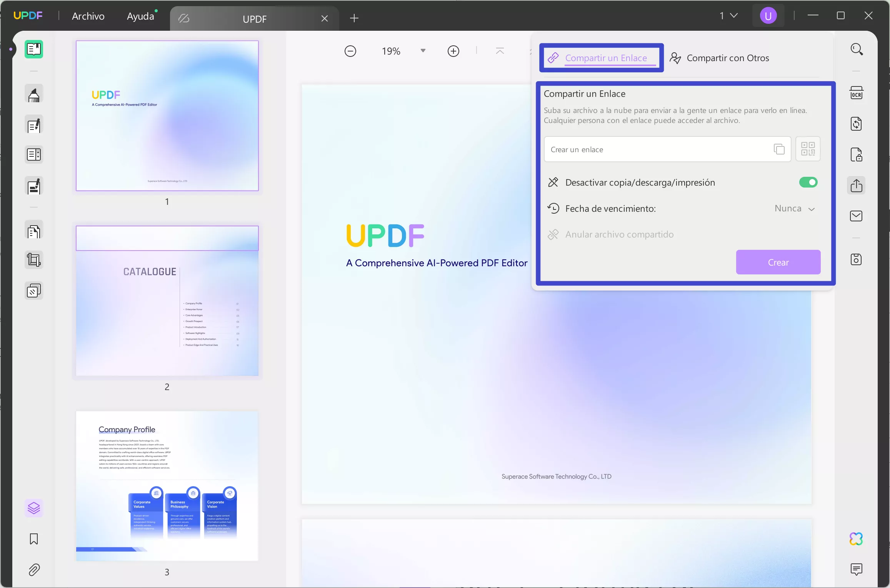Screen dimensions: 890x588
Task: Jump to first page arrow in toolbar
Action: [500, 51]
